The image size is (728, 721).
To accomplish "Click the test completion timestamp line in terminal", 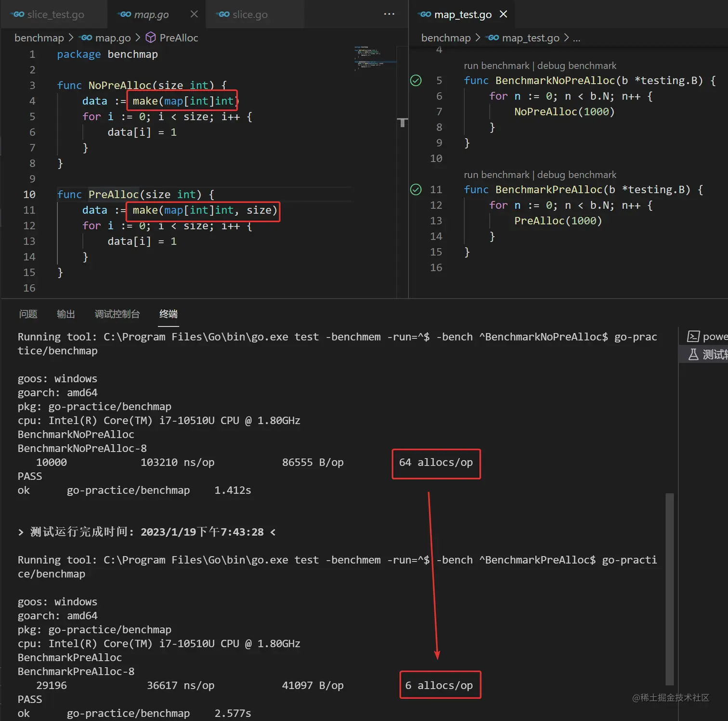I will tap(147, 532).
